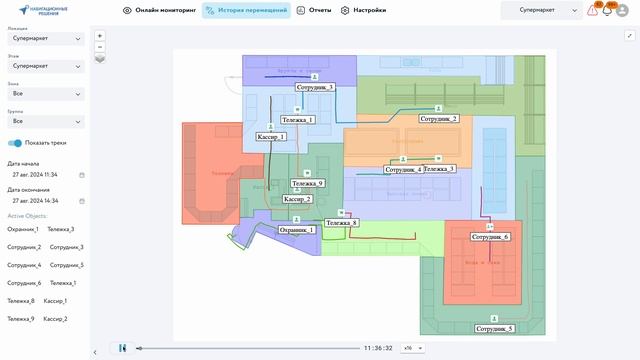Open the x16 playback speed dropdown
640x360 pixels.
pyautogui.click(x=413, y=348)
